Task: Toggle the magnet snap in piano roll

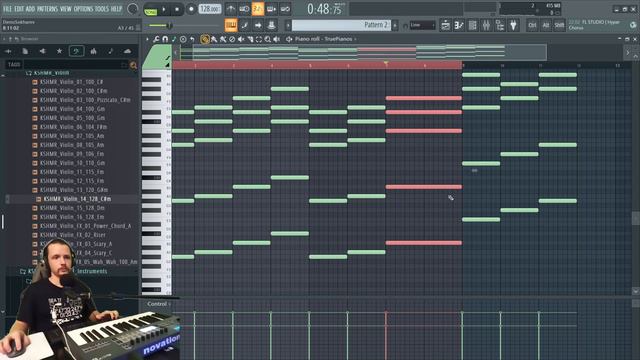Action: pos(165,39)
